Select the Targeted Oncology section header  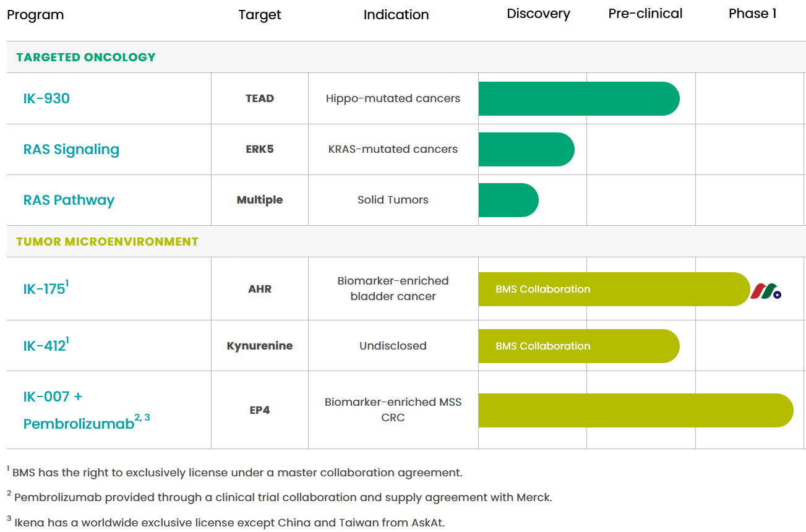(x=86, y=57)
